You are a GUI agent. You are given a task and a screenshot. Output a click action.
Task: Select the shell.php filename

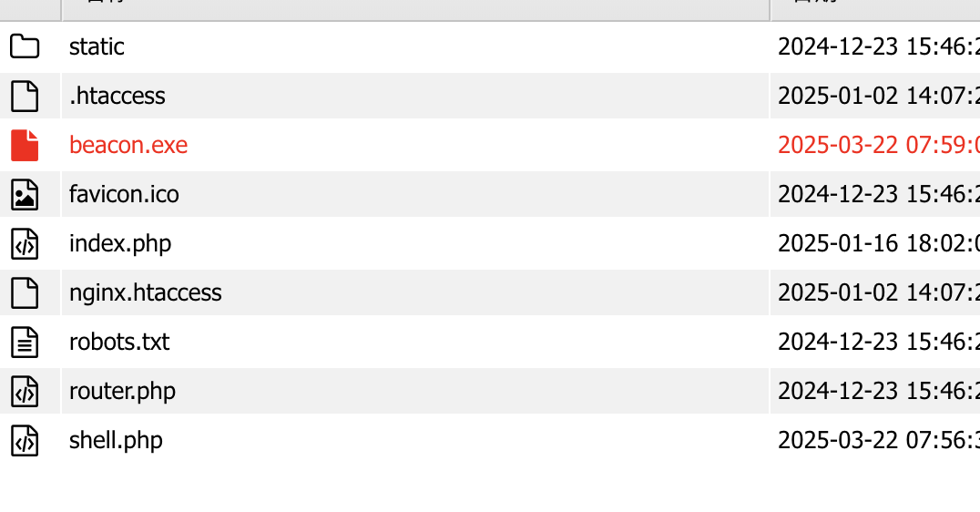[x=116, y=440]
